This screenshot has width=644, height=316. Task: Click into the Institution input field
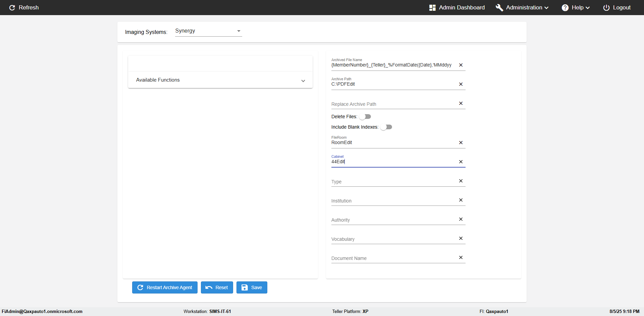(392, 201)
